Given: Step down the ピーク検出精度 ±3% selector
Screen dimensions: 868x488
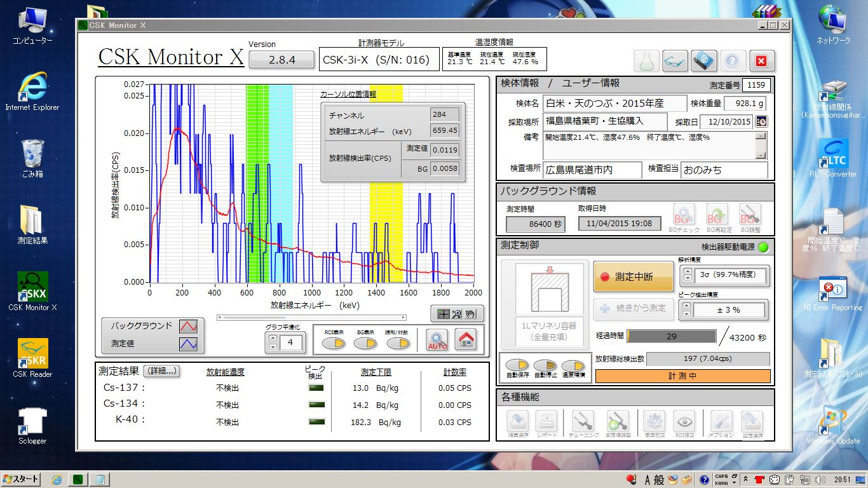Looking at the screenshot, I should click(687, 314).
